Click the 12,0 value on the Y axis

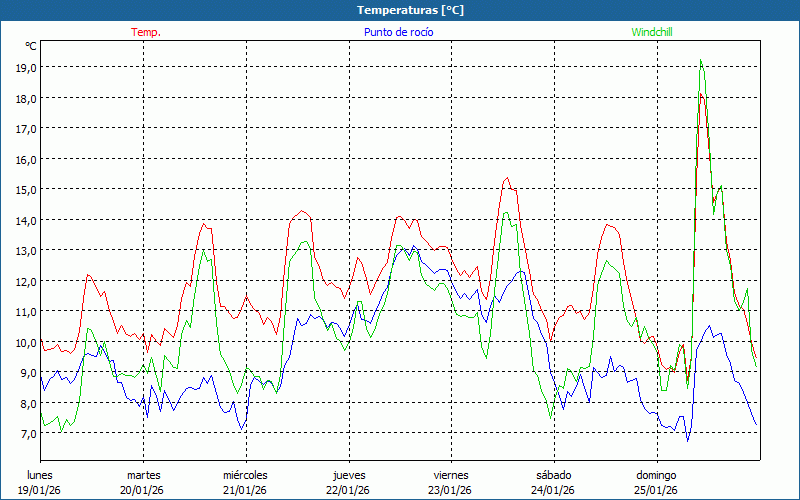[26, 281]
